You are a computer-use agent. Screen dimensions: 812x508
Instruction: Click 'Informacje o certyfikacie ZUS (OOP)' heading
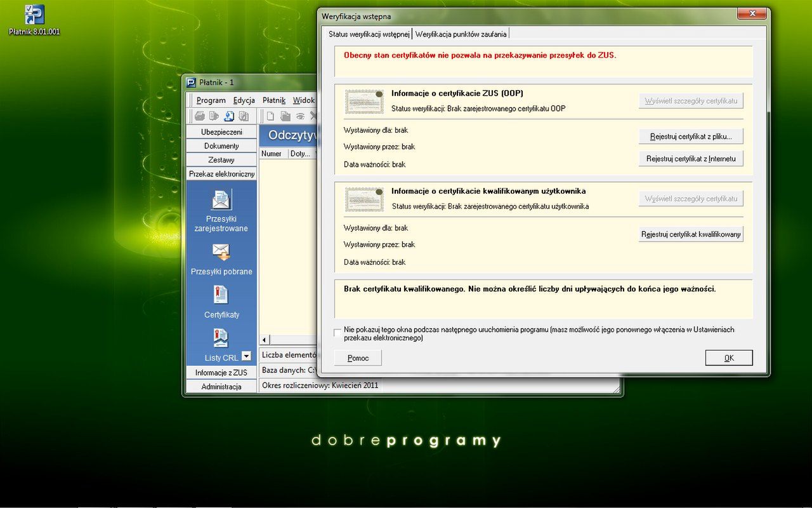tap(457, 93)
